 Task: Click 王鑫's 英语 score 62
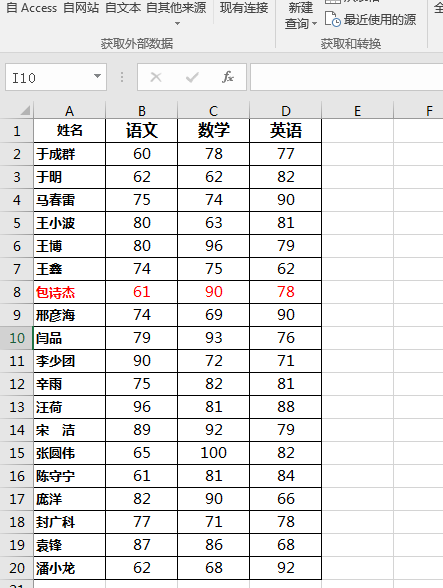click(x=285, y=269)
